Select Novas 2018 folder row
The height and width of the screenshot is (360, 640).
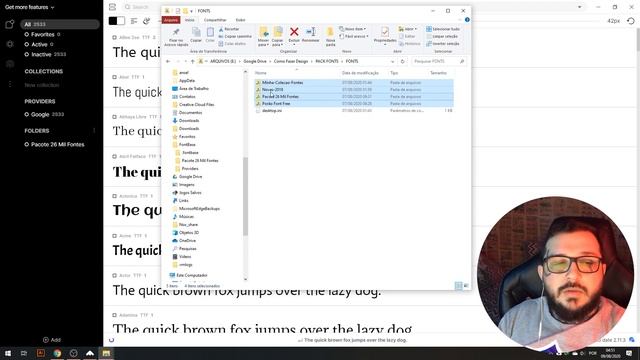(x=353, y=89)
